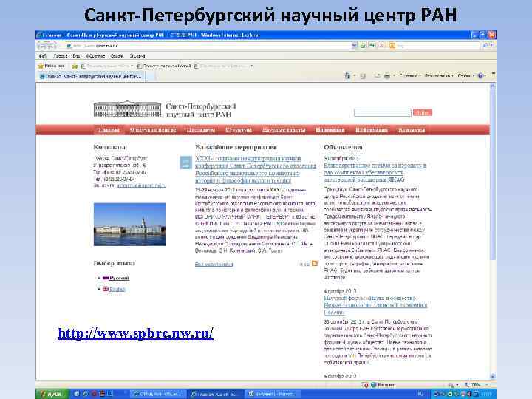
Task: Click the email address link under Контакты
Action: point(141,185)
